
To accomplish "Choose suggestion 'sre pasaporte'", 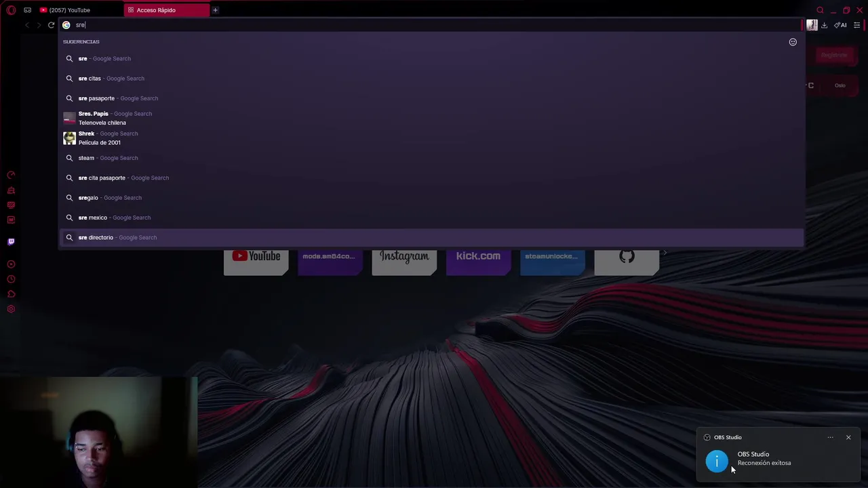I will [431, 98].
